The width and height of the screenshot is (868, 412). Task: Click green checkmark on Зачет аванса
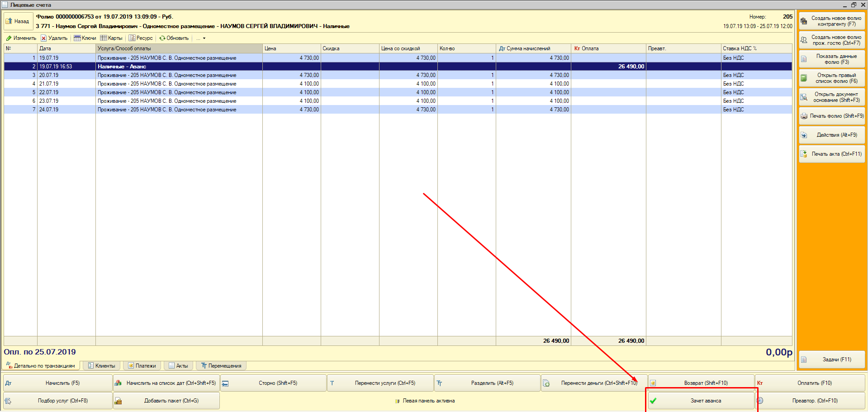coord(653,401)
